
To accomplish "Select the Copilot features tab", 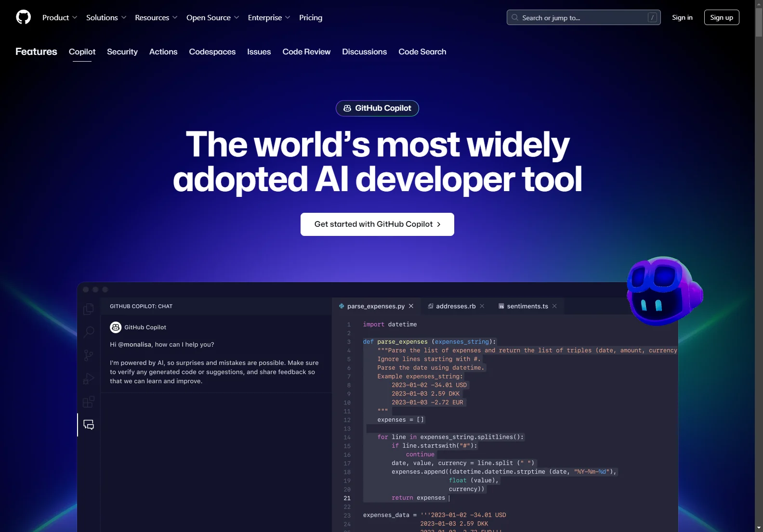I will (x=82, y=52).
